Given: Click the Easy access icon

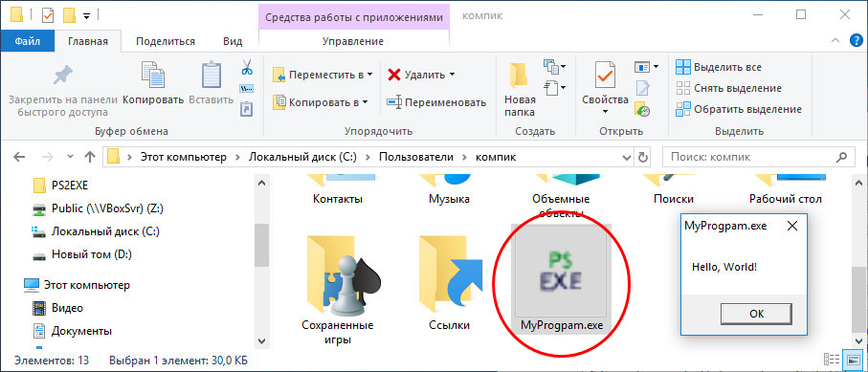Looking at the screenshot, I should (x=552, y=87).
